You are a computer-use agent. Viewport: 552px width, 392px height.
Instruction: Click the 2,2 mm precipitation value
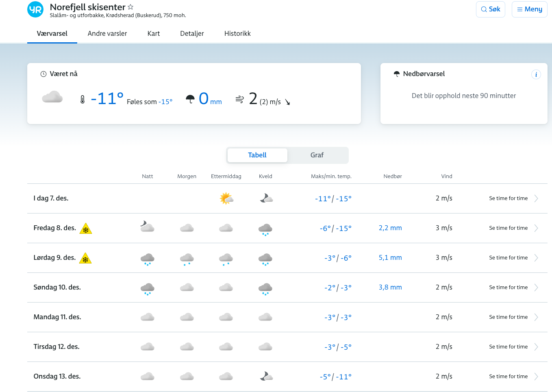(390, 228)
